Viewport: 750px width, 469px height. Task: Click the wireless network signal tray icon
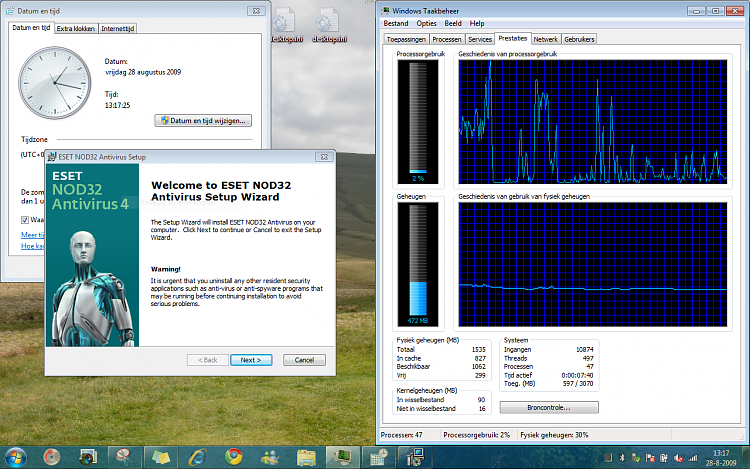(693, 458)
